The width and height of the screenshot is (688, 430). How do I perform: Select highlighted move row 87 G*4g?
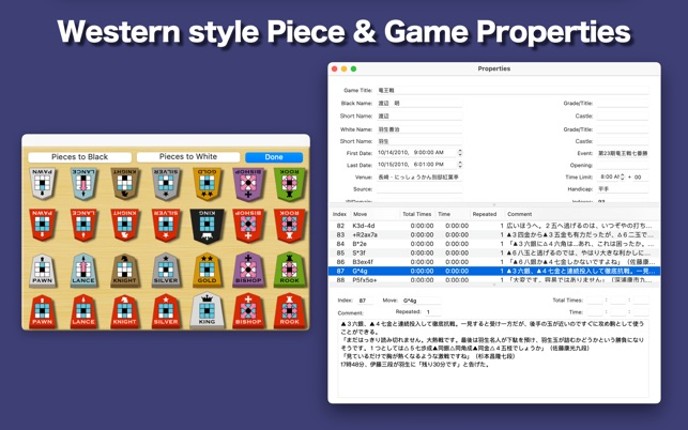click(494, 271)
